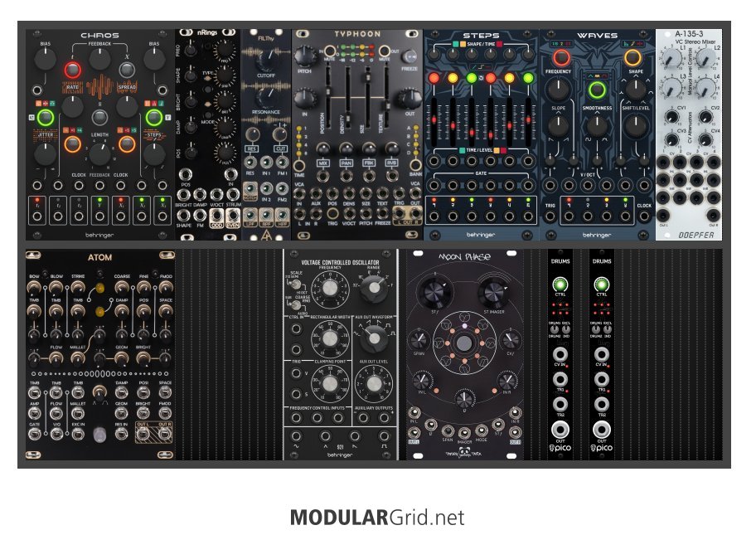Click the EVEN output jack on nRings
The width and height of the screenshot is (756, 535).
[234, 215]
